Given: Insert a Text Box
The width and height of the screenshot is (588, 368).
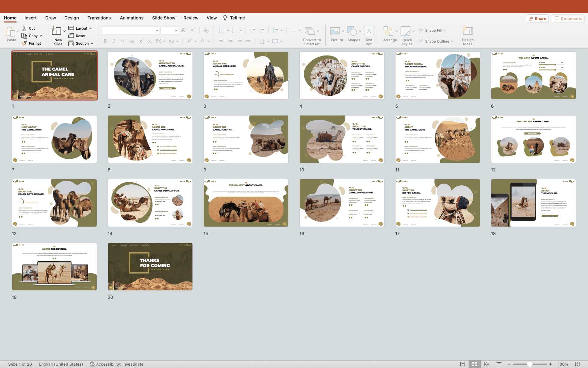Looking at the screenshot, I should click(x=369, y=31).
